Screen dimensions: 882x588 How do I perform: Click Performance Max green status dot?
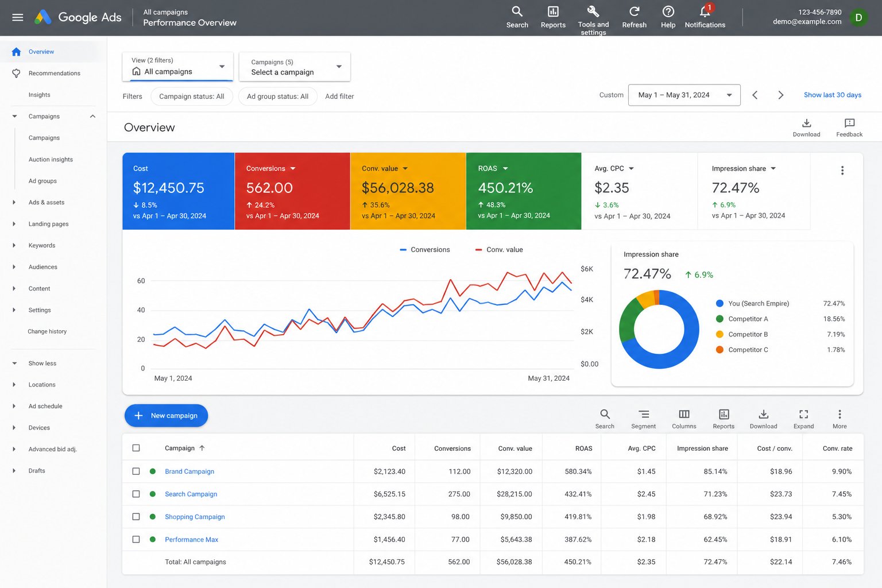click(x=153, y=539)
